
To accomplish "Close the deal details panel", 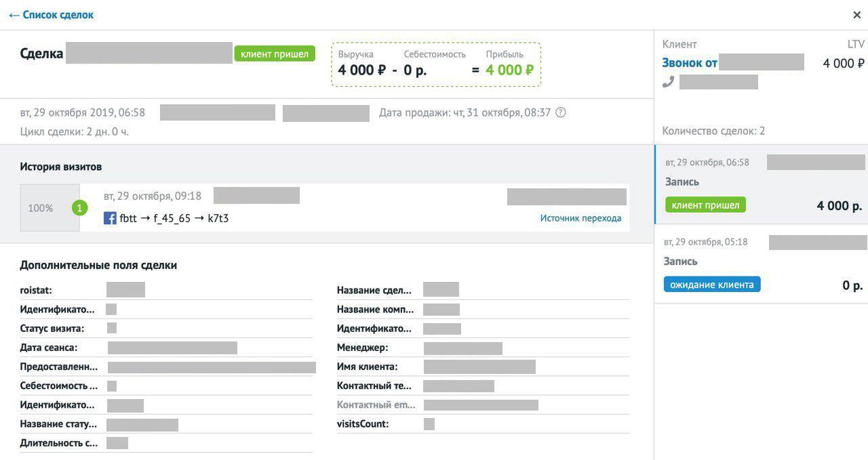I will [857, 15].
